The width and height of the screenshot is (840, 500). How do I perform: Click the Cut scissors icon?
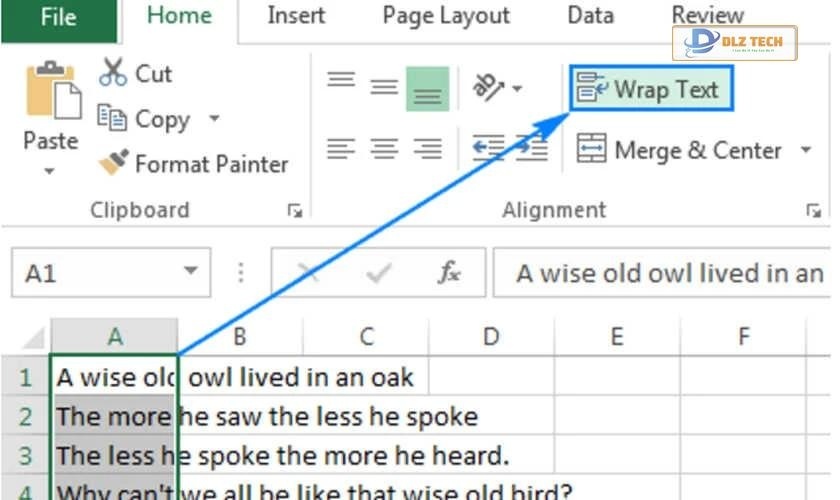click(x=113, y=73)
